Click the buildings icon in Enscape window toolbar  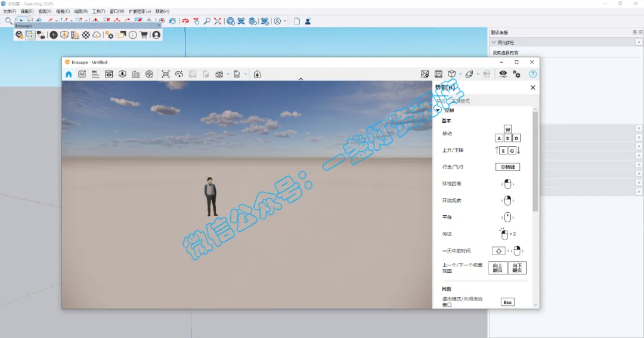coord(135,75)
